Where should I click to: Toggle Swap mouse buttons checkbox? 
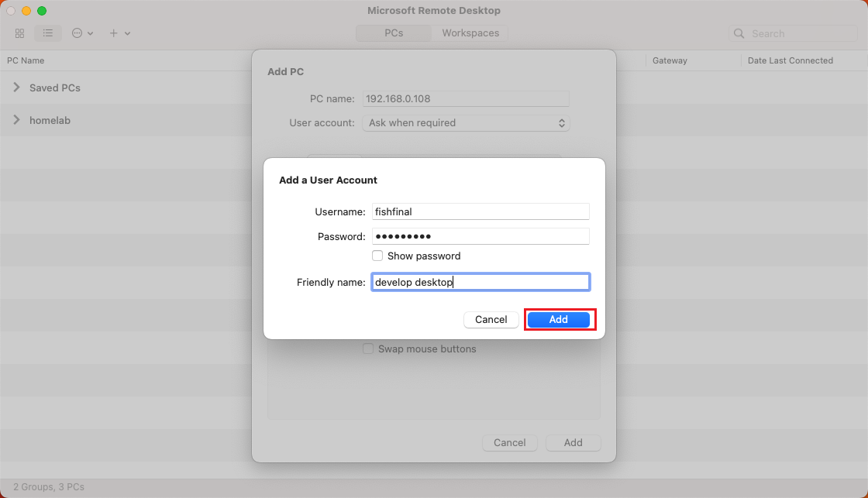[x=368, y=349]
